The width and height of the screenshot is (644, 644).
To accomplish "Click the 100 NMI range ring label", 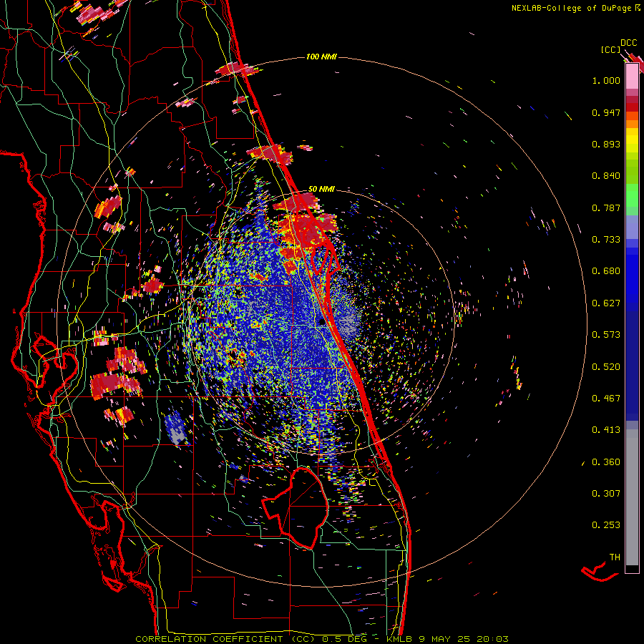I will [x=321, y=57].
